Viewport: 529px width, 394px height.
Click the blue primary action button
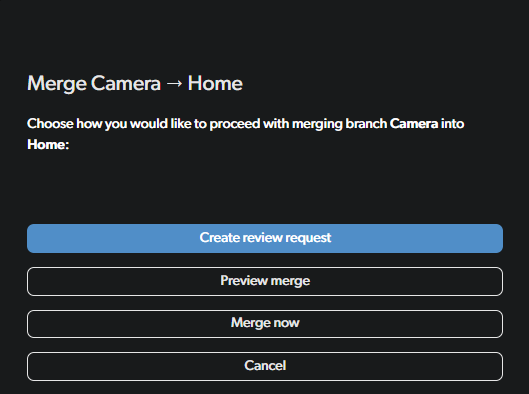[265, 238]
